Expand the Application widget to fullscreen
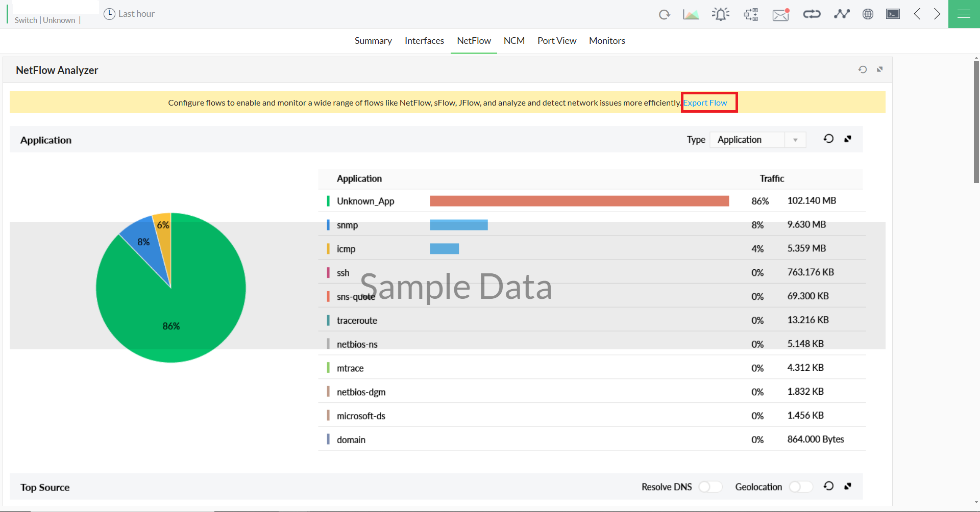The image size is (980, 512). click(848, 138)
